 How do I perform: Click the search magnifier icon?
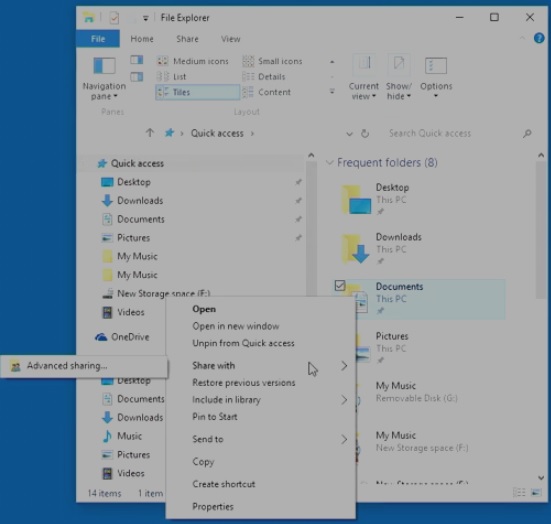coord(527,134)
